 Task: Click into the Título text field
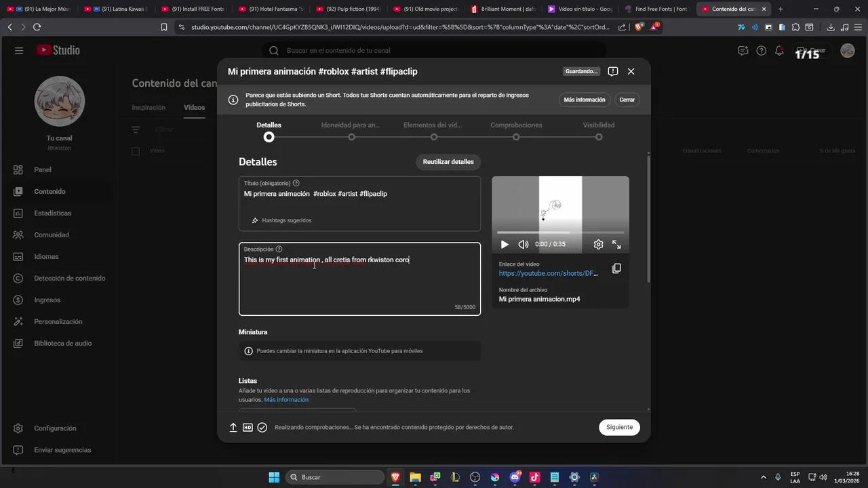[359, 203]
